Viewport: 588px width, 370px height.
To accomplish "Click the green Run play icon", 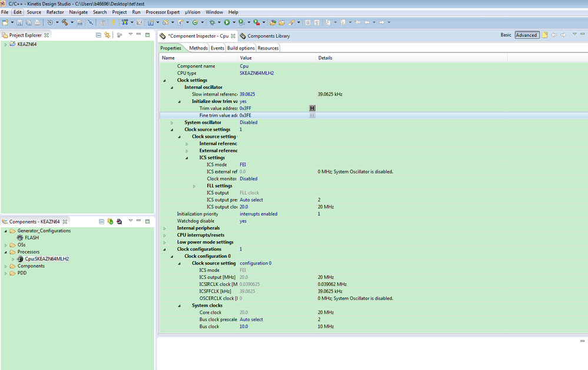I will pyautogui.click(x=227, y=22).
